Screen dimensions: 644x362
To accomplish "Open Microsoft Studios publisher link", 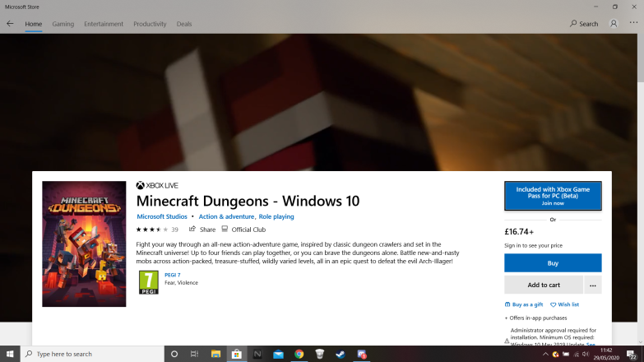I will tap(162, 216).
